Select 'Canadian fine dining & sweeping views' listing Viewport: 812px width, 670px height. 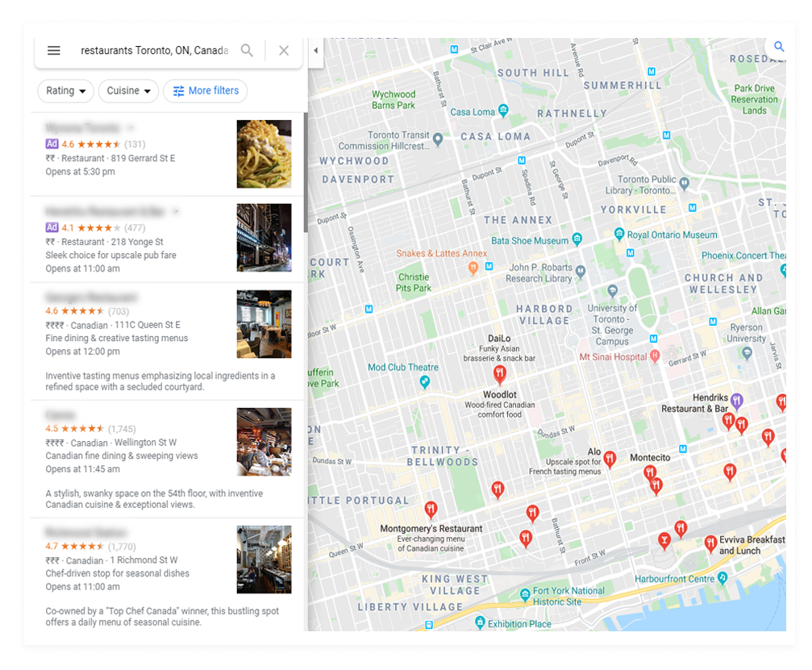(x=167, y=459)
